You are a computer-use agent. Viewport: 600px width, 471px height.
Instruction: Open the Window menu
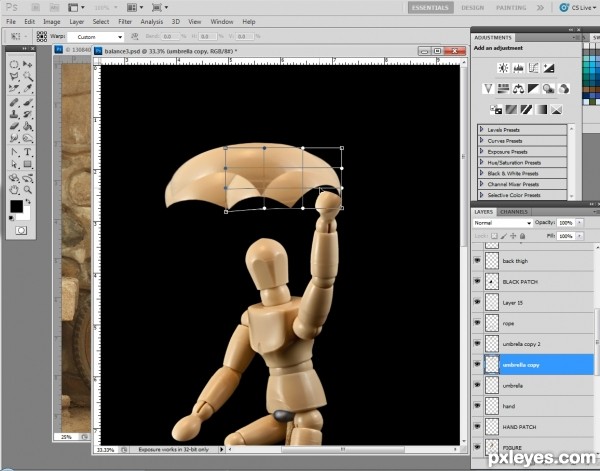click(x=222, y=22)
